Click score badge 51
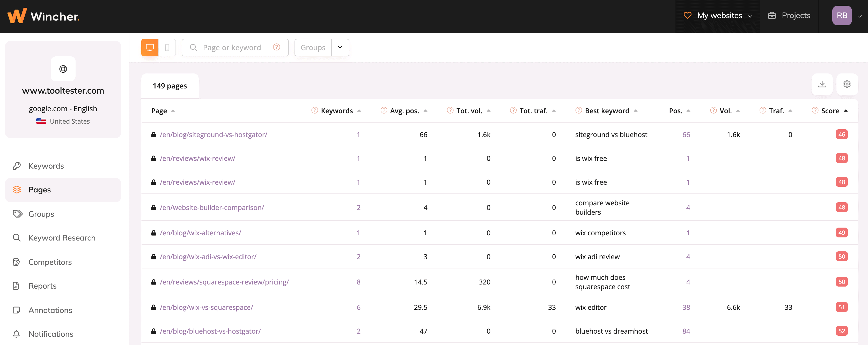Screen dimensions: 868x345 [x=841, y=307]
